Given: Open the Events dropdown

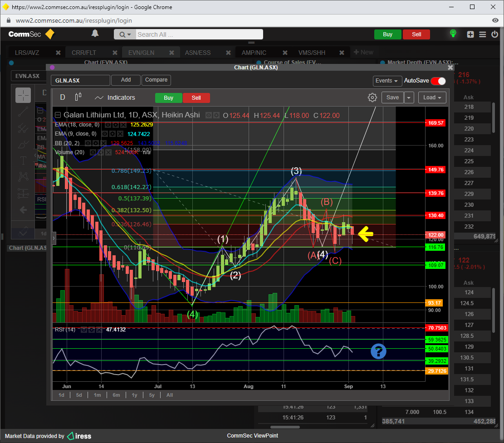Looking at the screenshot, I should 387,81.
